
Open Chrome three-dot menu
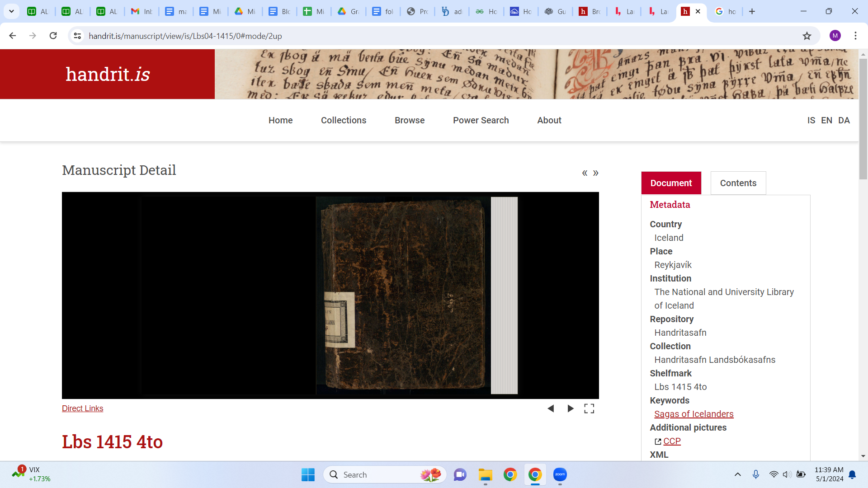[x=855, y=36]
